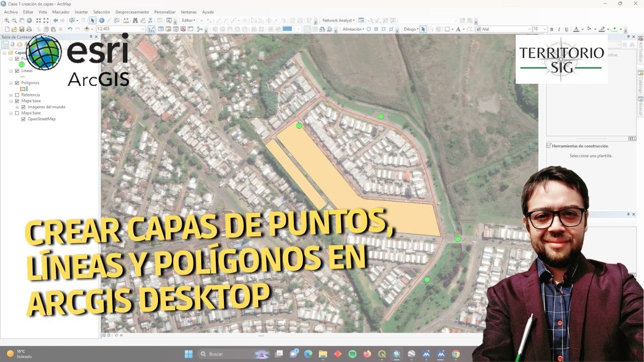The image size is (644, 362).
Task: Click the Print icon
Action: coord(29,29)
